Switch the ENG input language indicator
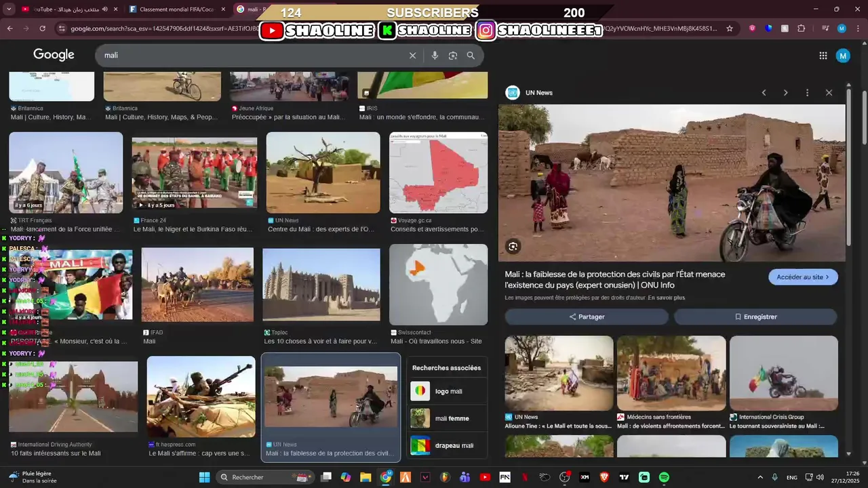This screenshot has height=488, width=868. (x=792, y=477)
